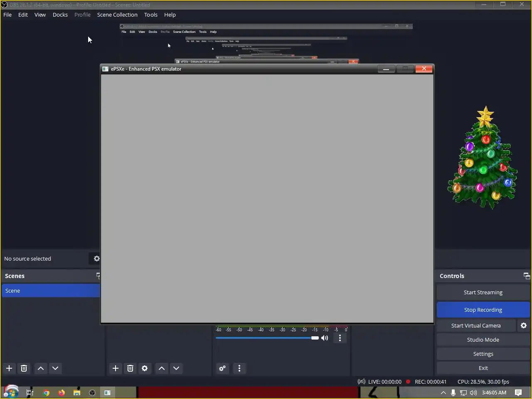Remove selected scene with trash icon
532x399 pixels.
tap(24, 368)
